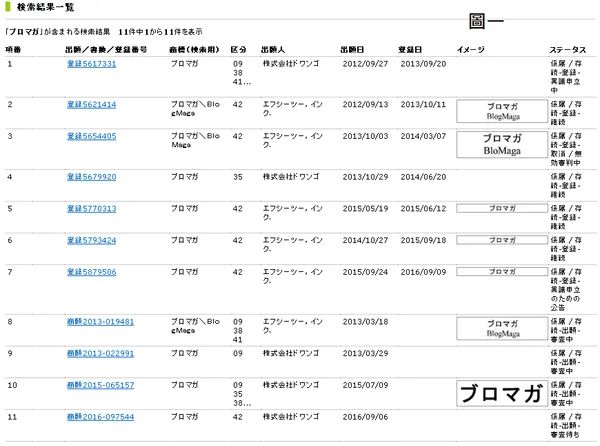Click the イメージ column header

coord(471,50)
